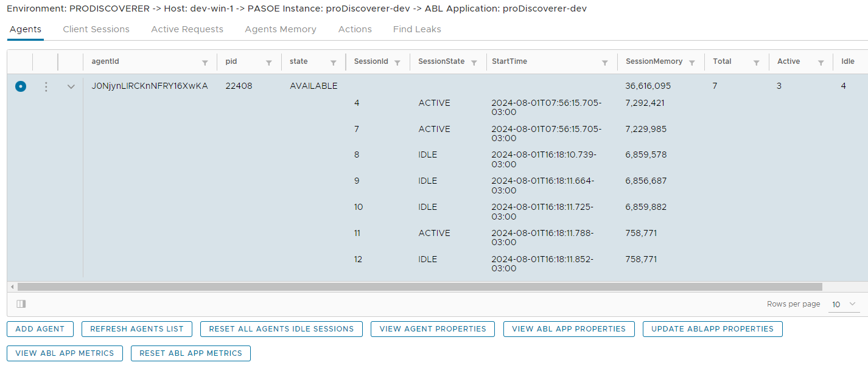The image size is (868, 368).
Task: Open the rows per page dropdown
Action: click(844, 304)
